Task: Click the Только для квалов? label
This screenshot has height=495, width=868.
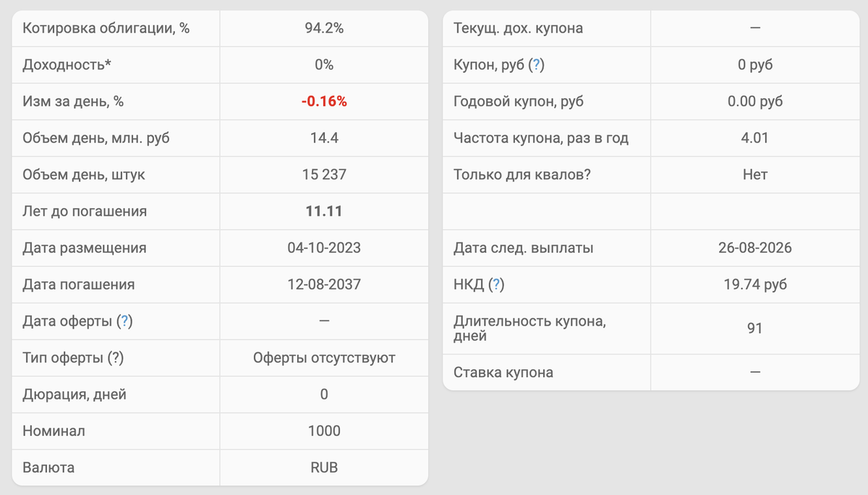Action: pos(522,175)
